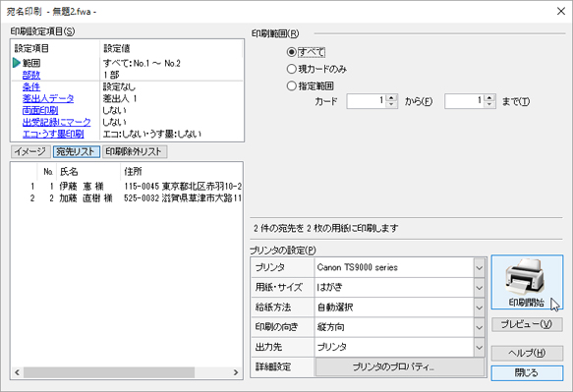Switch to the イメージ tab
Screen dimensions: 573x392
pyautogui.click(x=30, y=151)
